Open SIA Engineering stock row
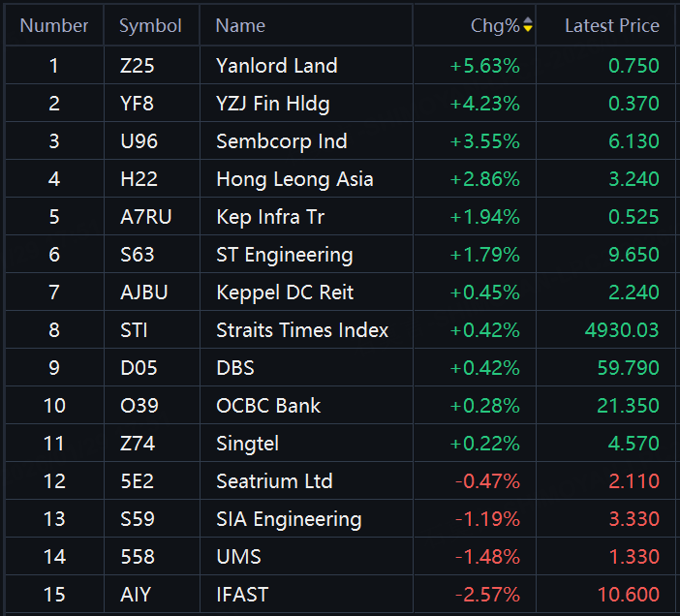The image size is (680, 616). click(x=289, y=519)
